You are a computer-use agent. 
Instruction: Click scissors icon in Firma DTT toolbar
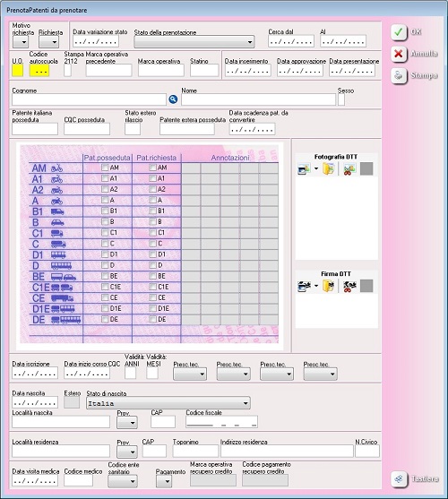pyautogui.click(x=349, y=286)
